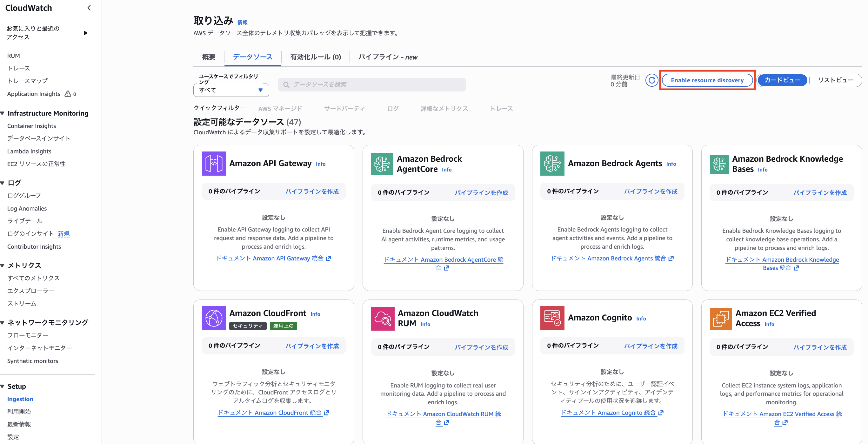The width and height of the screenshot is (868, 444).
Task: Open the ユースケース filter dropdown すべて
Action: point(231,90)
